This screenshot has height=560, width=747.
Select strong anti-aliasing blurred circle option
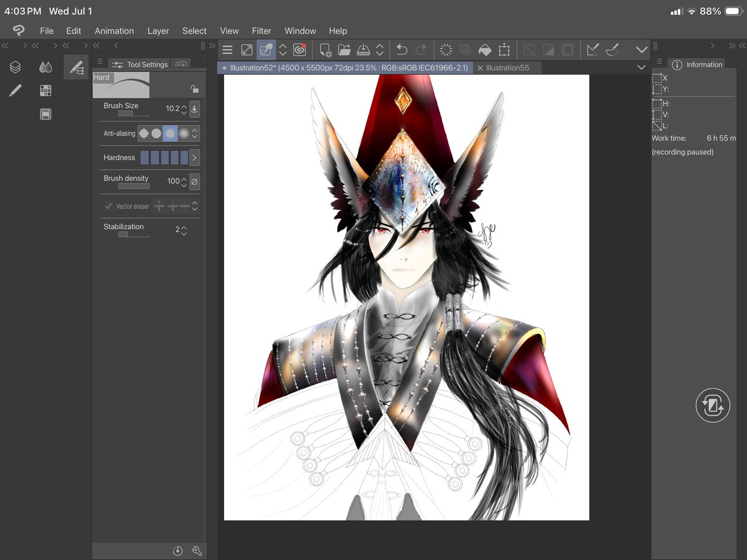(184, 133)
